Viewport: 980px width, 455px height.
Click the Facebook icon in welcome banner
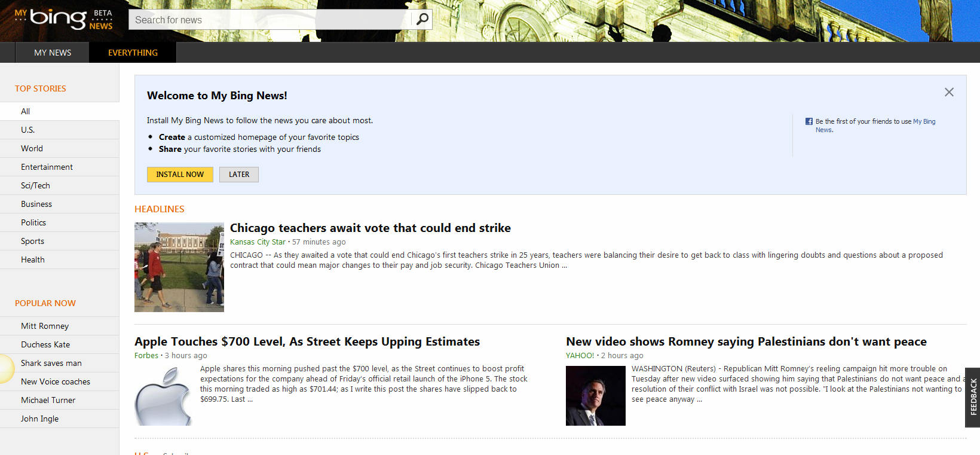point(809,121)
